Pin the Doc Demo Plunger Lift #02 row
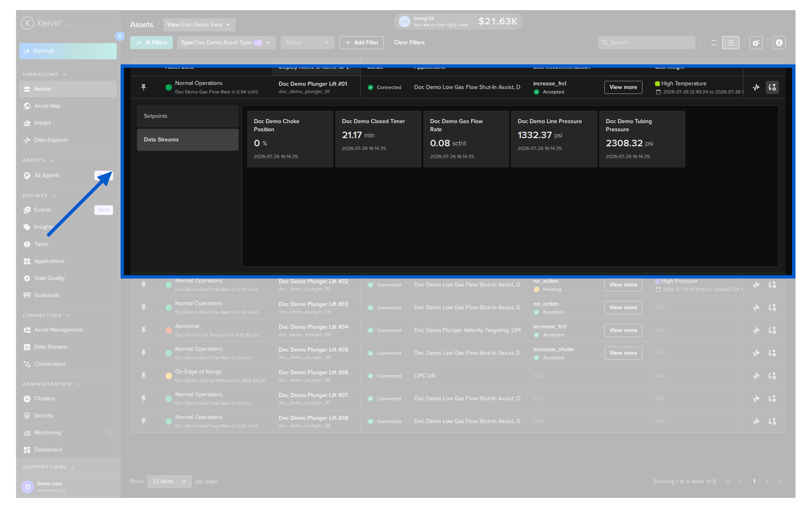 tap(143, 285)
